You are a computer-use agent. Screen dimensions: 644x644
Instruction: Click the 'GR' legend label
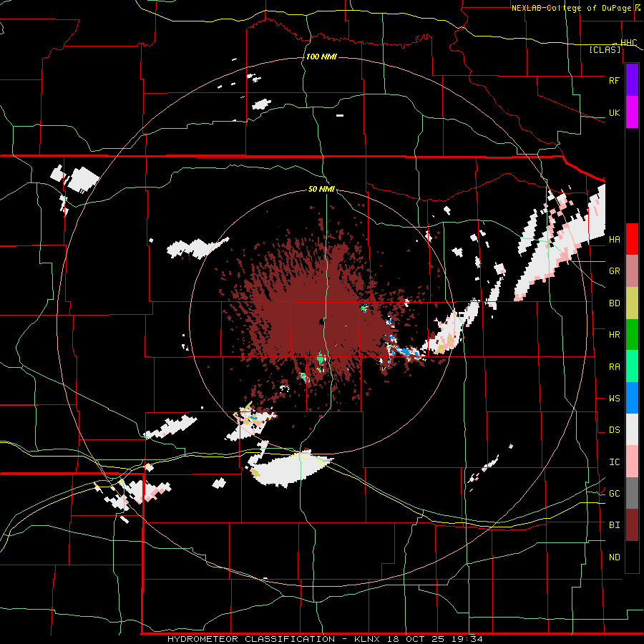click(x=614, y=271)
